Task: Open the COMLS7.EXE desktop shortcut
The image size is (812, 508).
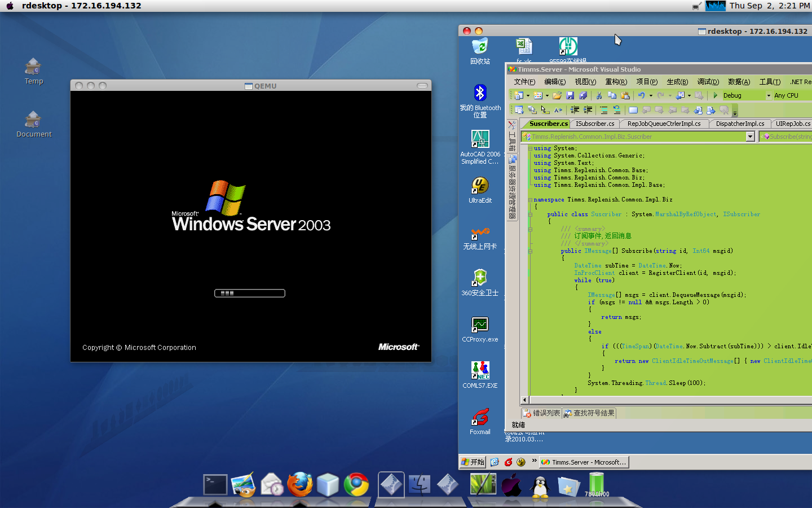Action: 480,375
